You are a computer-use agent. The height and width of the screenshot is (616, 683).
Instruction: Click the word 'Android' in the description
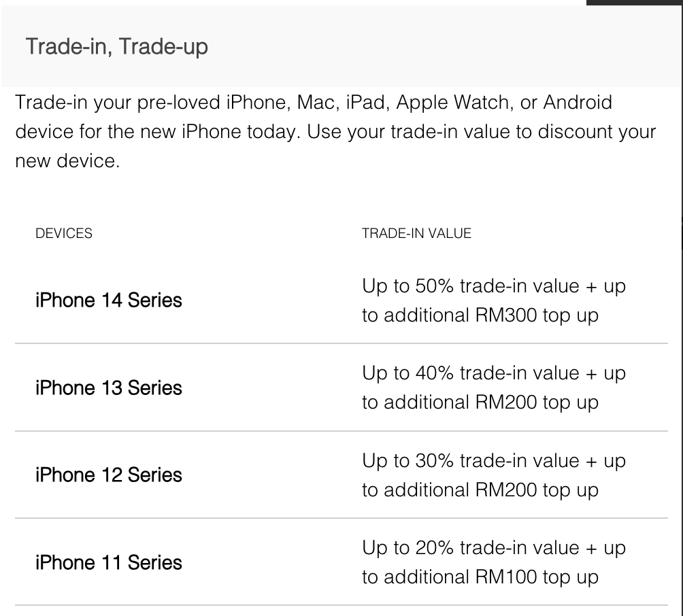pyautogui.click(x=577, y=103)
